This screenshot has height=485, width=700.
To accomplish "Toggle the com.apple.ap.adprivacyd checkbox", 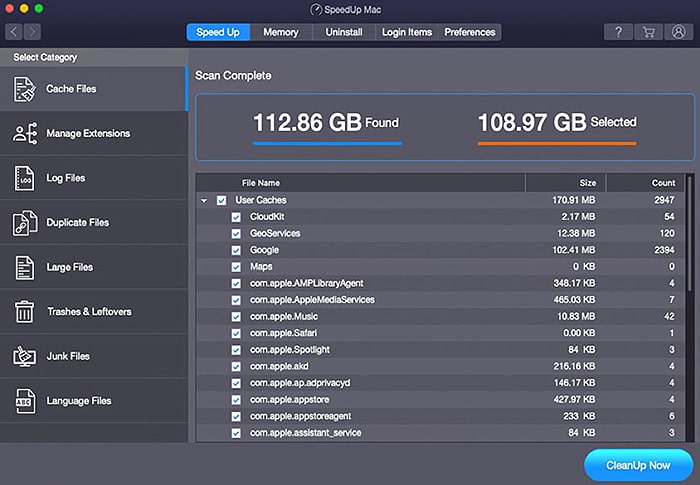I will 236,383.
